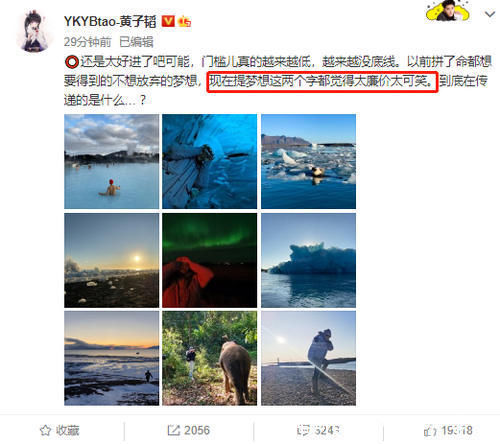Click the thumbs-up membership badge
The height and width of the screenshot is (444, 500).
tap(185, 22)
